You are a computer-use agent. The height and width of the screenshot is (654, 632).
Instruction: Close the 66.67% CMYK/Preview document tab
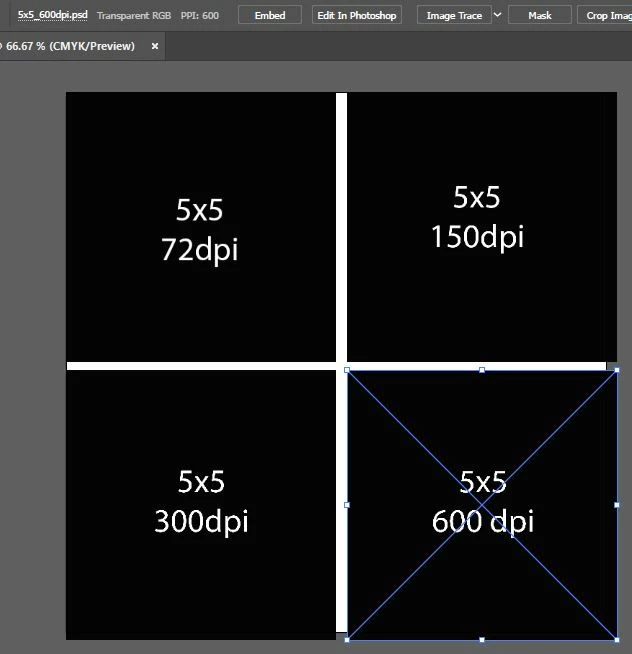(x=155, y=46)
